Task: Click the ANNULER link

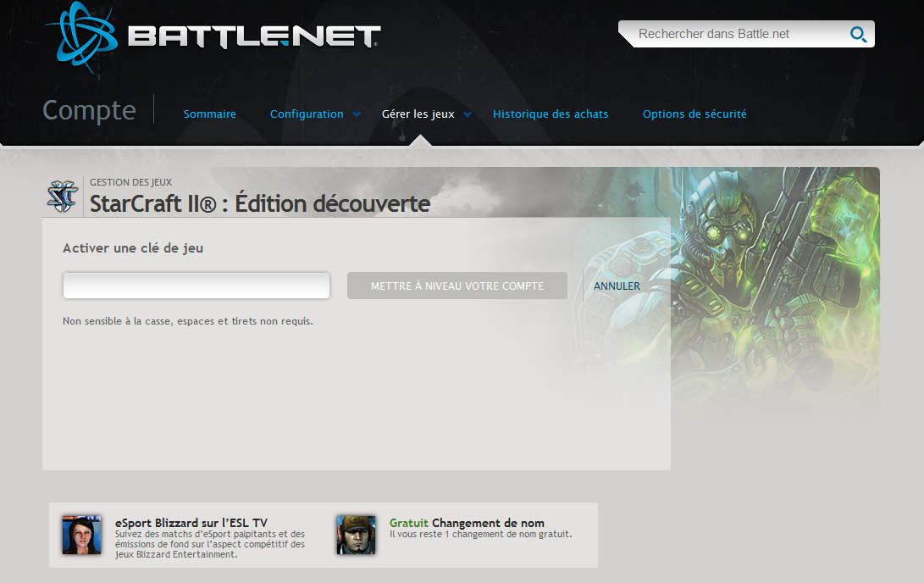Action: click(617, 286)
